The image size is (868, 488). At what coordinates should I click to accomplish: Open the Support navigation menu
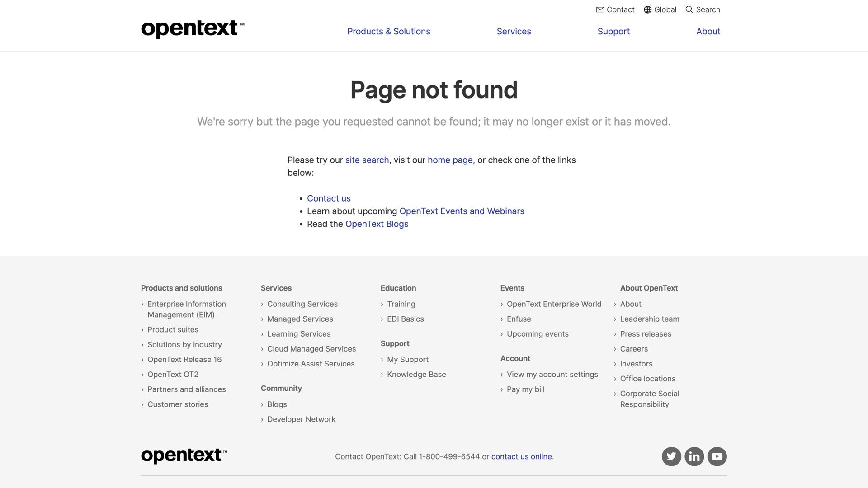pyautogui.click(x=613, y=31)
